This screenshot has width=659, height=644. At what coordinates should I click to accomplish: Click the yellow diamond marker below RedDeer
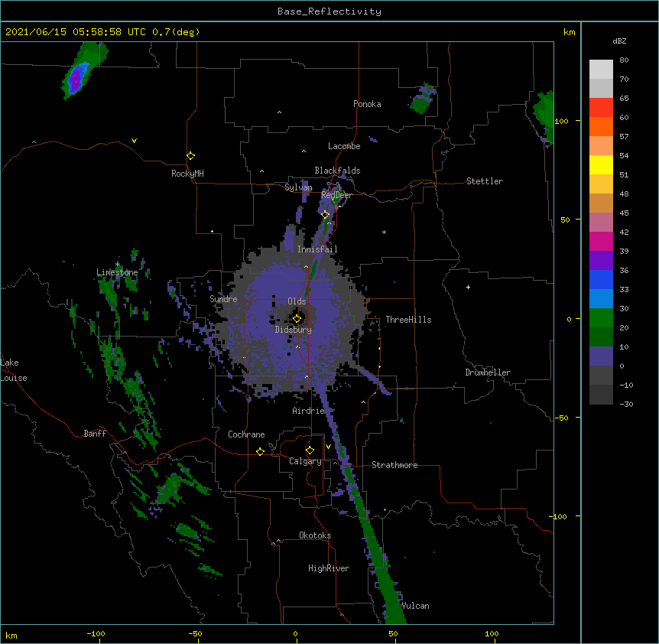(x=325, y=214)
